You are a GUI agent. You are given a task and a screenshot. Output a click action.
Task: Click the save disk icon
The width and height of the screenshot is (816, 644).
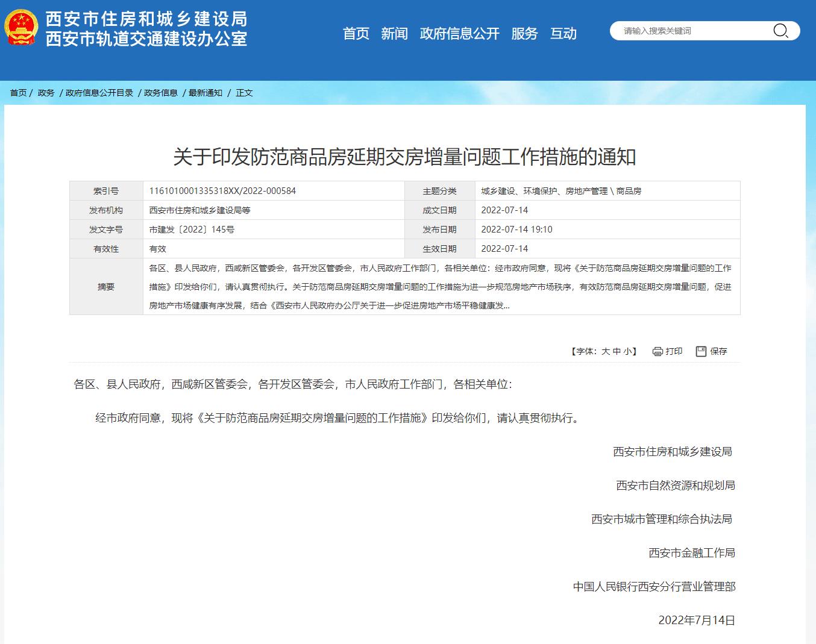[x=701, y=351]
